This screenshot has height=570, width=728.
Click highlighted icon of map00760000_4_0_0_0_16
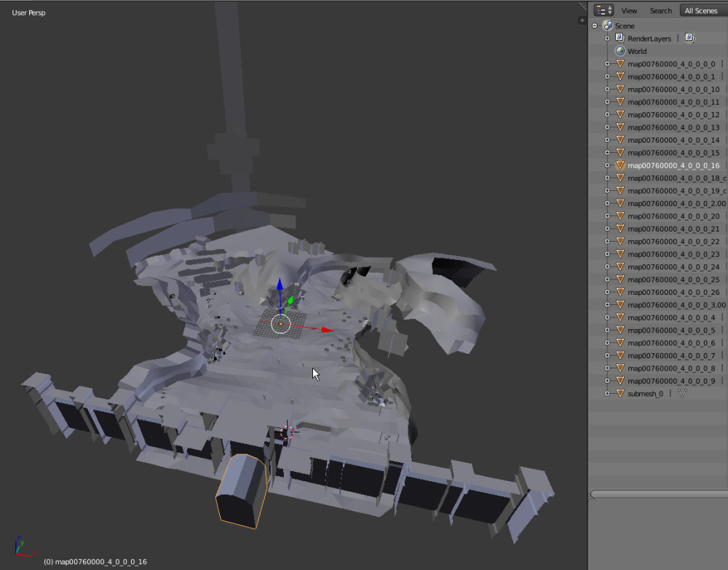pyautogui.click(x=620, y=165)
